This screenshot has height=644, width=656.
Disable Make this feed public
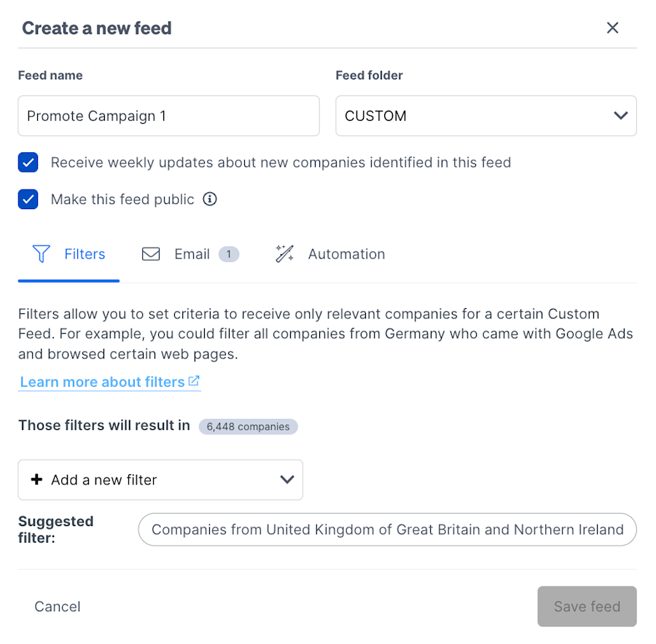[28, 199]
